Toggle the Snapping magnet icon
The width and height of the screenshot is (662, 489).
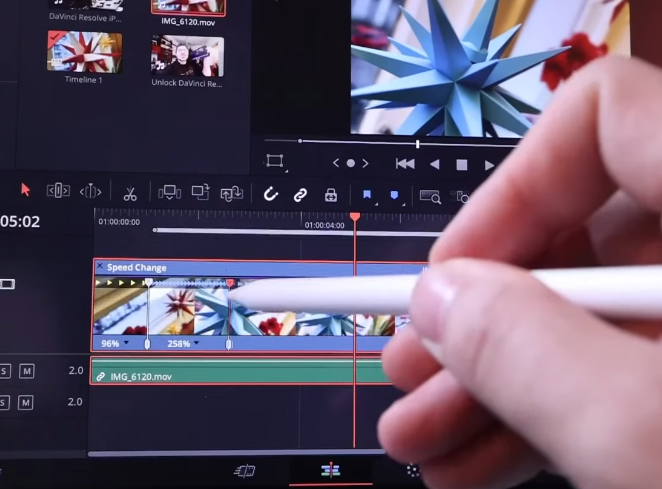(x=271, y=194)
